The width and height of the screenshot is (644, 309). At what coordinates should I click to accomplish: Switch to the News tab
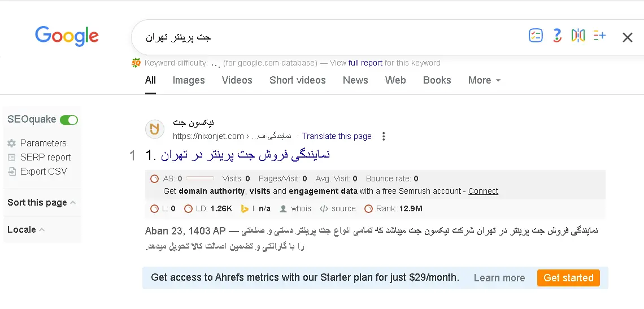pyautogui.click(x=355, y=80)
